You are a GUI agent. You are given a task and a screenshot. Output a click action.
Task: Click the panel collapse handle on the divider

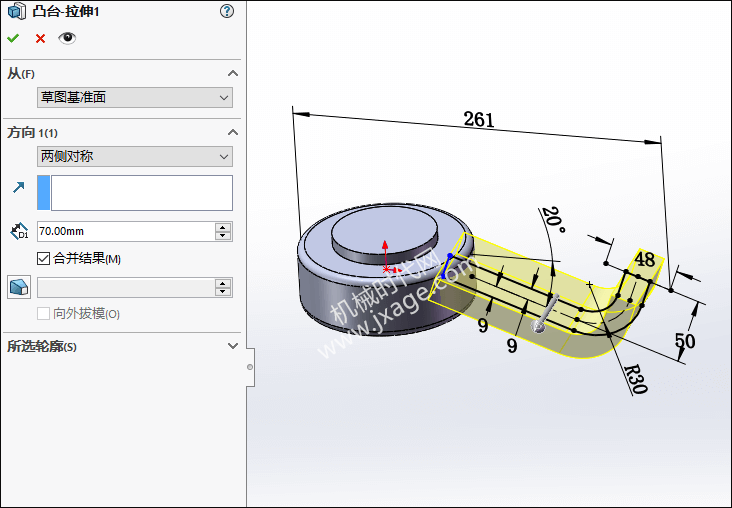click(250, 367)
